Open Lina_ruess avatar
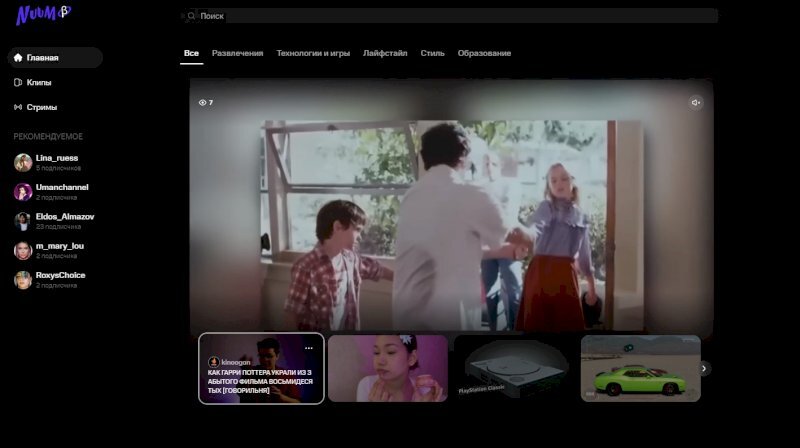The image size is (800, 448). pos(22,163)
